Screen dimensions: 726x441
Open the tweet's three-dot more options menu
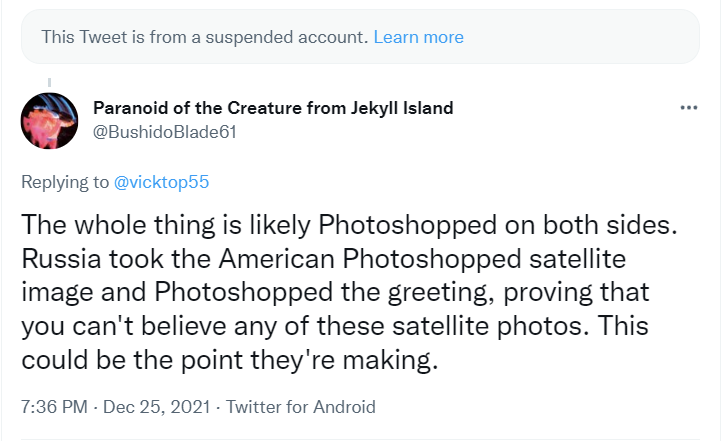pos(688,108)
